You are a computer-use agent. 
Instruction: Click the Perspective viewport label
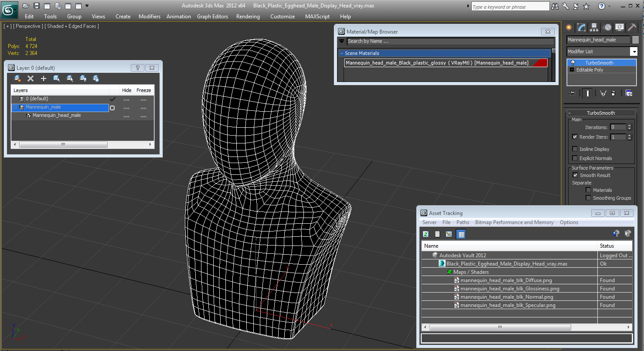pyautogui.click(x=28, y=26)
